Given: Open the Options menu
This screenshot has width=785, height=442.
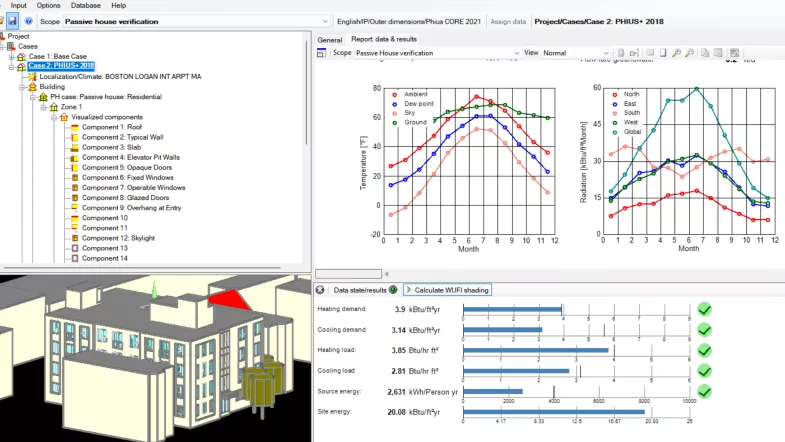Looking at the screenshot, I should 49,5.
